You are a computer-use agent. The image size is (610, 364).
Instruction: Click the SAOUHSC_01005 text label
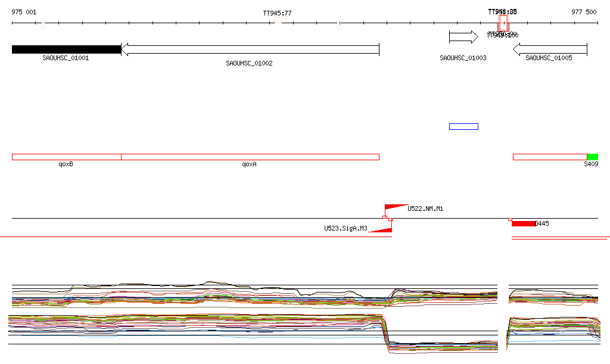(549, 58)
